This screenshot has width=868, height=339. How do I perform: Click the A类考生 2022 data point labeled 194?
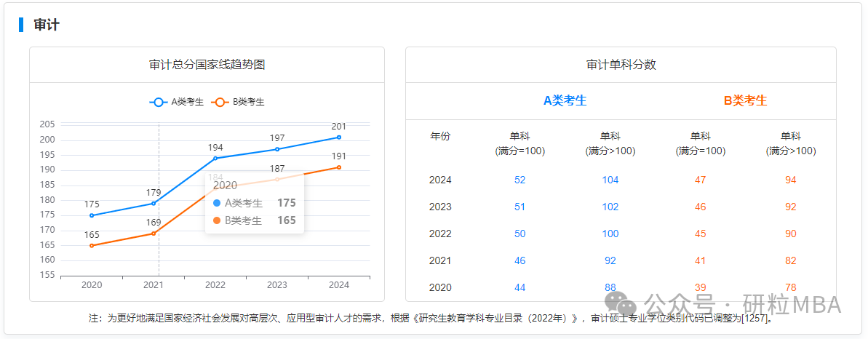click(x=215, y=159)
